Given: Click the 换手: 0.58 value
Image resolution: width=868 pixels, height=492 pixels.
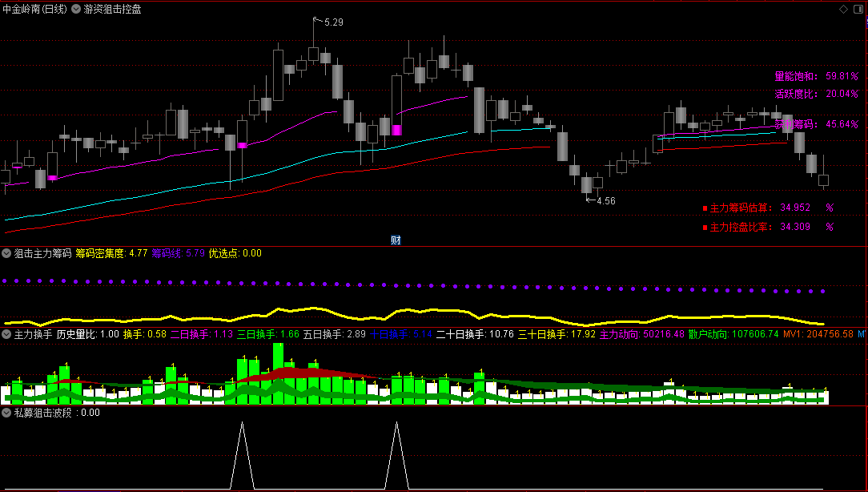Looking at the screenshot, I should 145,334.
